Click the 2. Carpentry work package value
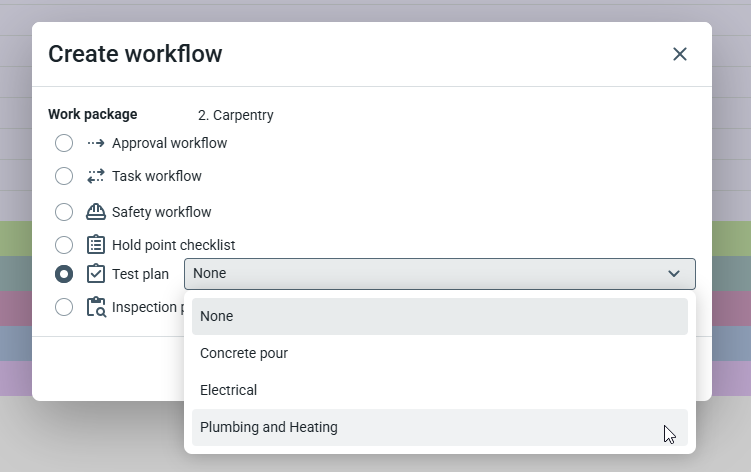The image size is (751, 472). pyautogui.click(x=235, y=115)
